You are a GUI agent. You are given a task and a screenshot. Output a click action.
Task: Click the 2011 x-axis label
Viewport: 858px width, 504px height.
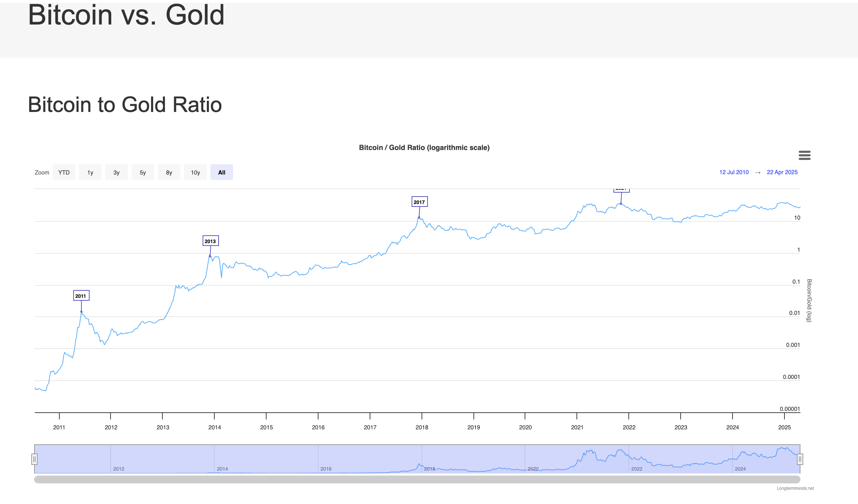(x=59, y=427)
